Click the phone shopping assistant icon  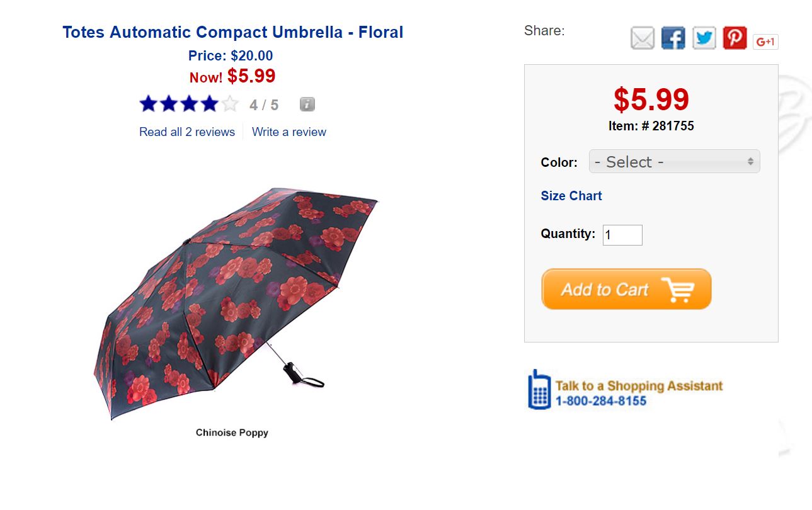[x=539, y=389]
